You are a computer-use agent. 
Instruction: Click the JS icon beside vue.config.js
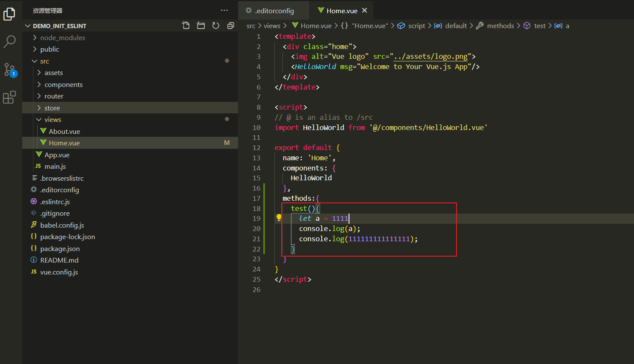pos(34,272)
